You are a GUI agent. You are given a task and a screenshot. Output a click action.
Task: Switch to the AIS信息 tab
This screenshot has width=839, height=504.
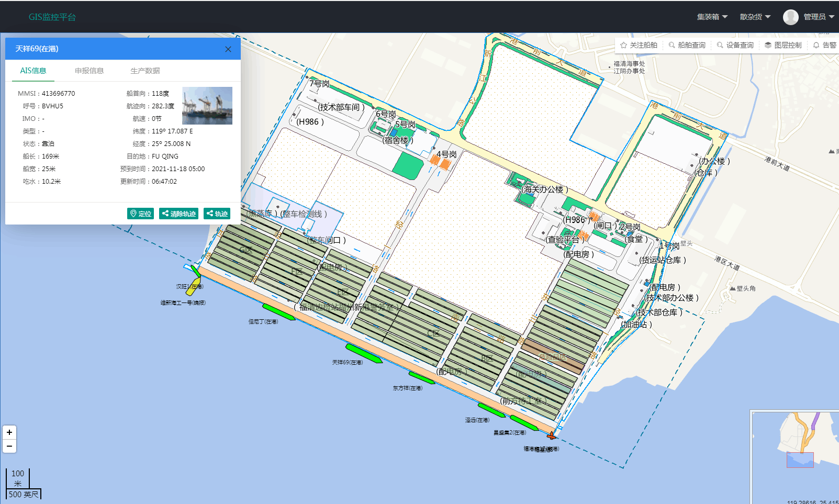click(x=33, y=71)
